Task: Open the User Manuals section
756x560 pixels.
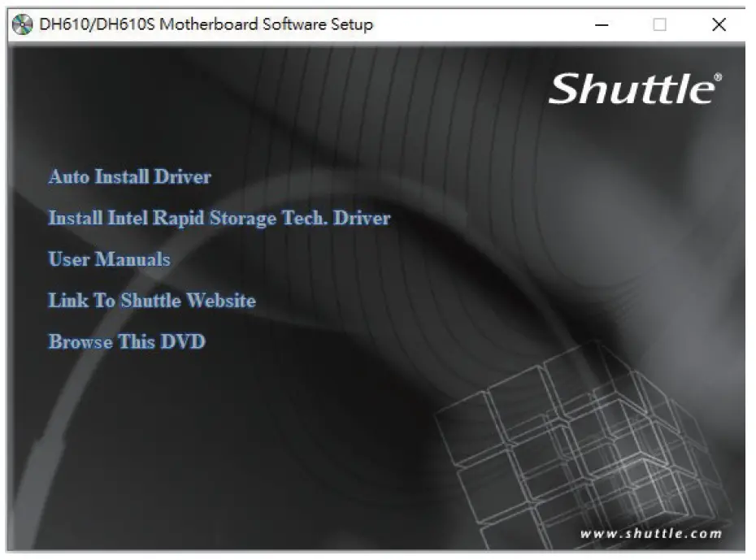Action: click(x=108, y=259)
